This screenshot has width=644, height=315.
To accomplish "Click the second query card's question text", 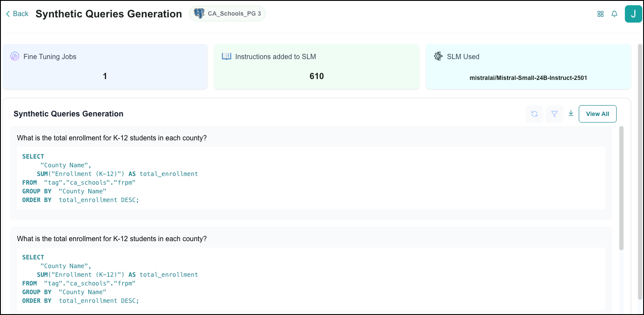I will [x=112, y=239].
